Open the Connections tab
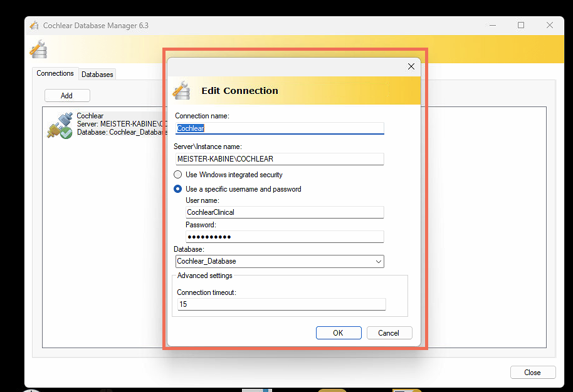Image resolution: width=573 pixels, height=392 pixels. click(x=55, y=73)
